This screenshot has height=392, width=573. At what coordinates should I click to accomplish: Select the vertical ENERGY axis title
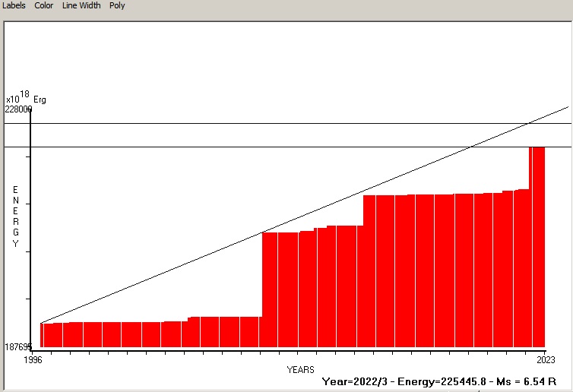point(15,217)
